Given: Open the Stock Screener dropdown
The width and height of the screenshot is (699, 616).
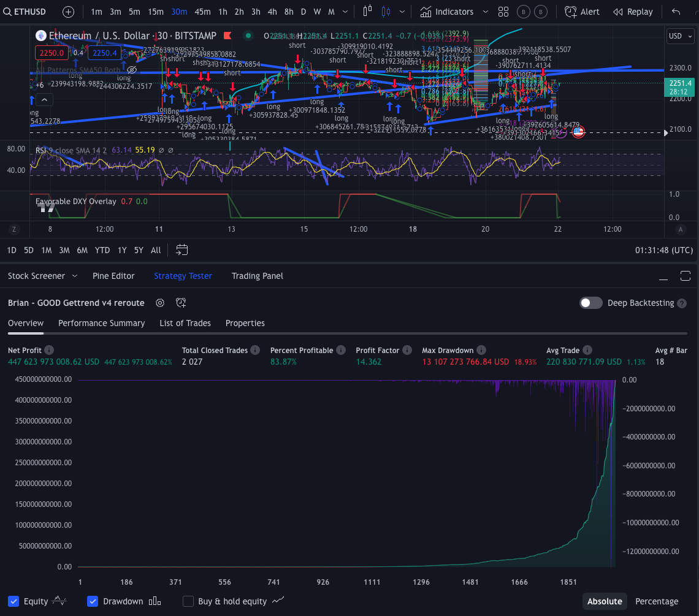Looking at the screenshot, I should pos(42,276).
